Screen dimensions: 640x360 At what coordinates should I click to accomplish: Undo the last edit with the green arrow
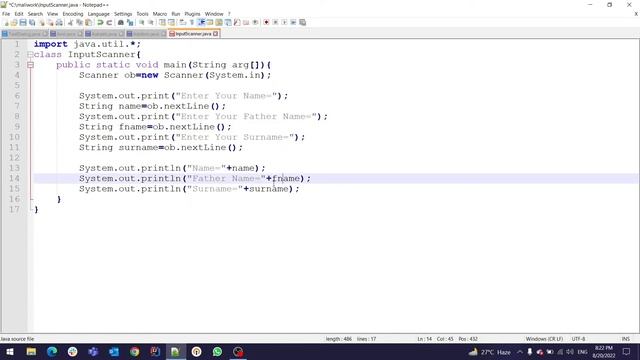(100, 22)
